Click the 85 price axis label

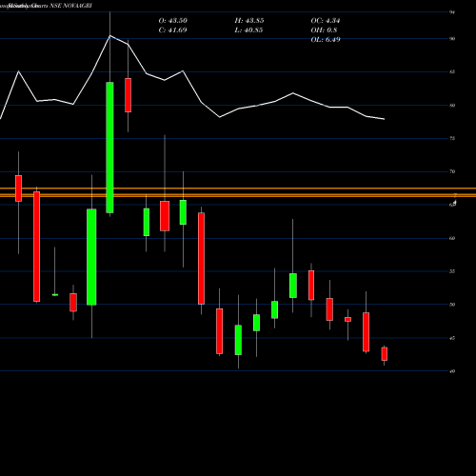[x=452, y=72]
